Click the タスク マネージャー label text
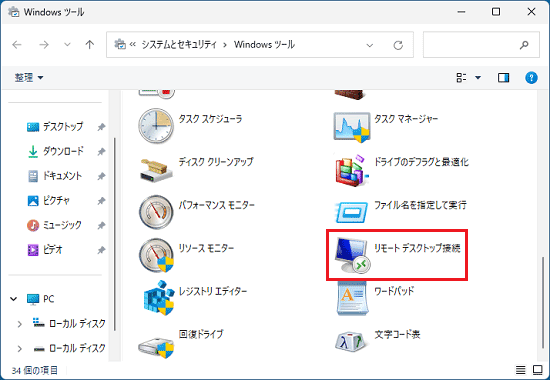This screenshot has width=550, height=380. 406,119
